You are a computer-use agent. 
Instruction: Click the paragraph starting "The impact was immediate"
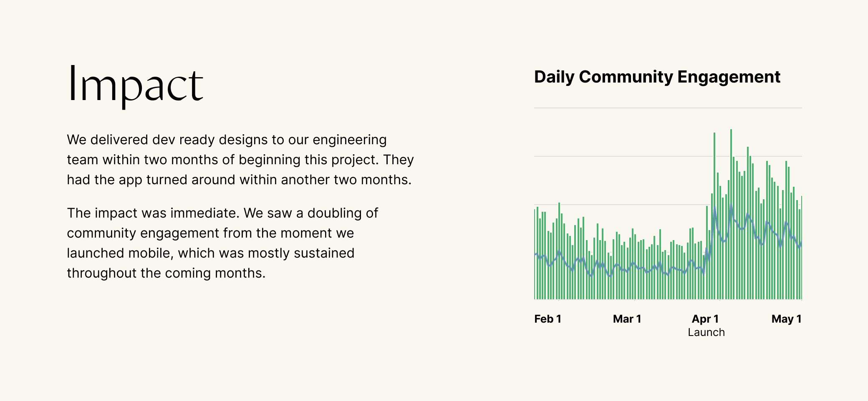tap(222, 243)
